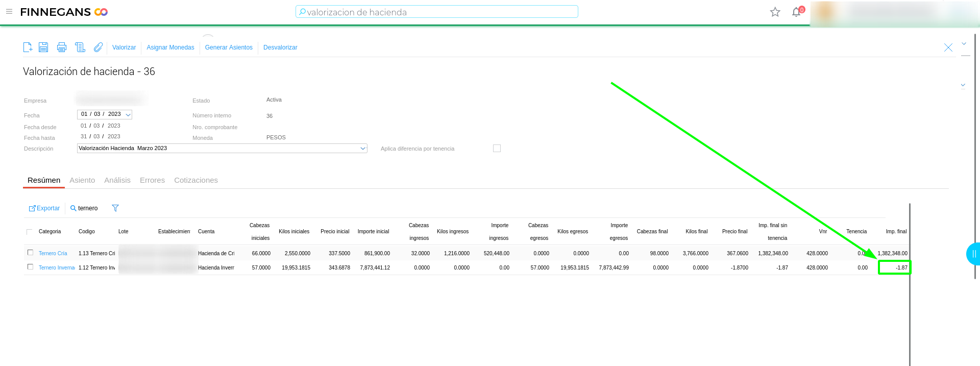This screenshot has width=980, height=366.
Task: Click Valorizar in the toolbar
Action: pyautogui.click(x=124, y=47)
